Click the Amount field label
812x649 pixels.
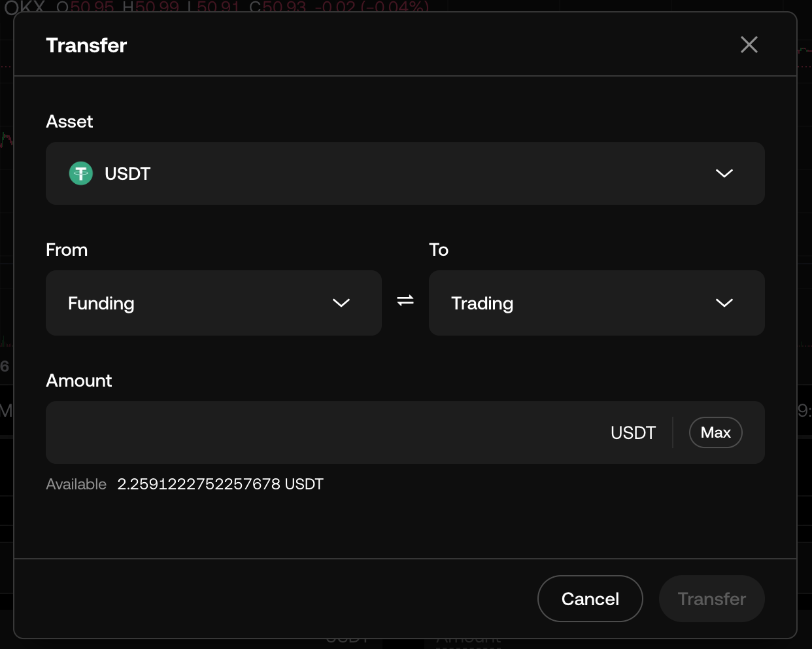tap(79, 381)
